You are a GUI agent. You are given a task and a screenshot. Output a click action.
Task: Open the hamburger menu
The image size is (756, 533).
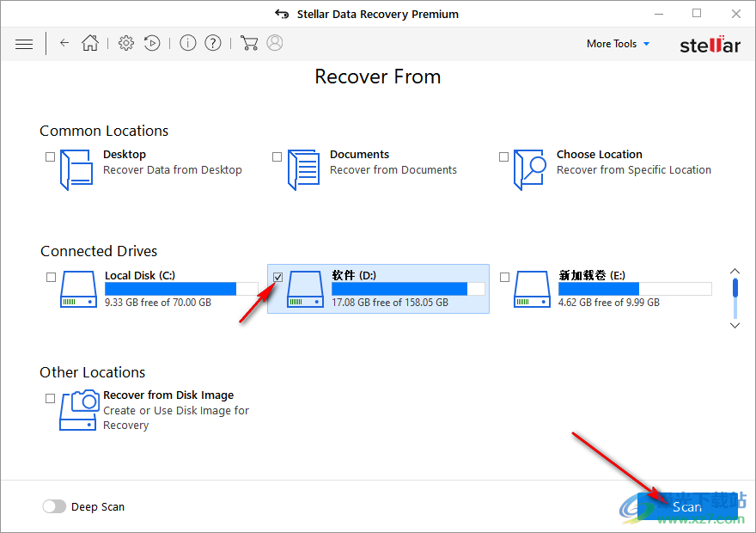tap(24, 44)
